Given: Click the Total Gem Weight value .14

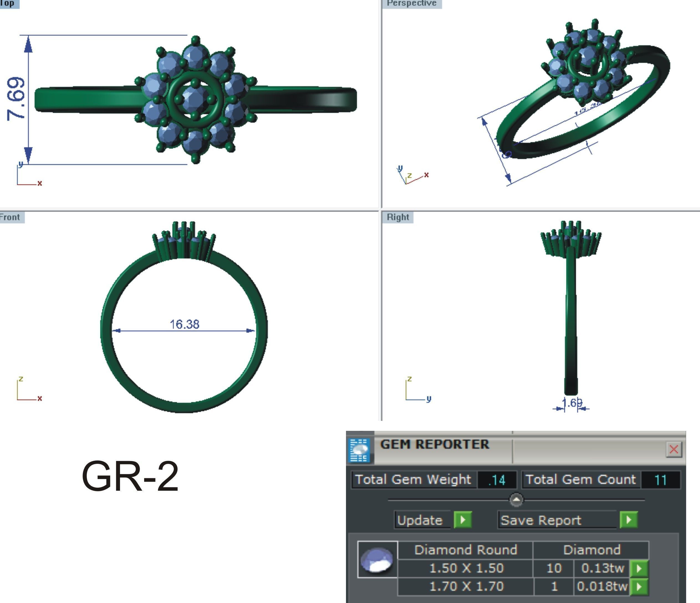Looking at the screenshot, I should (x=497, y=480).
